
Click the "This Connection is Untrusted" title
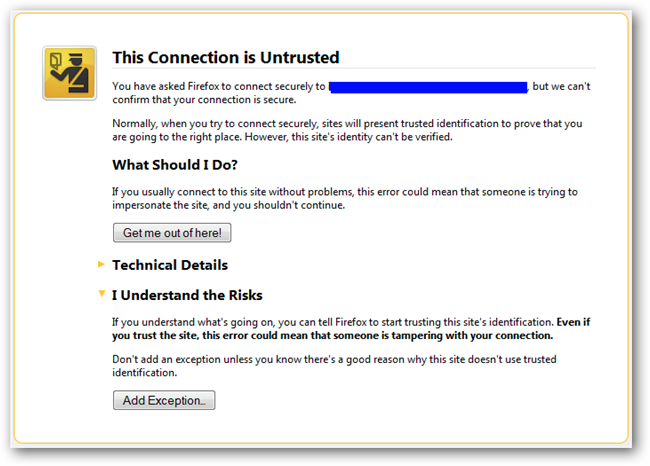226,58
